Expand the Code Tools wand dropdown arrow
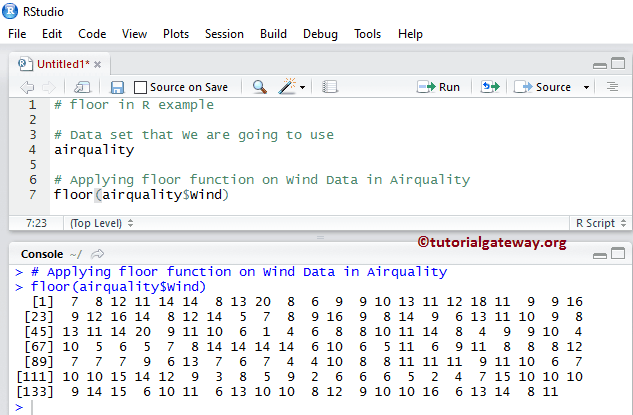Screen dimensions: 633x415 click(x=302, y=87)
